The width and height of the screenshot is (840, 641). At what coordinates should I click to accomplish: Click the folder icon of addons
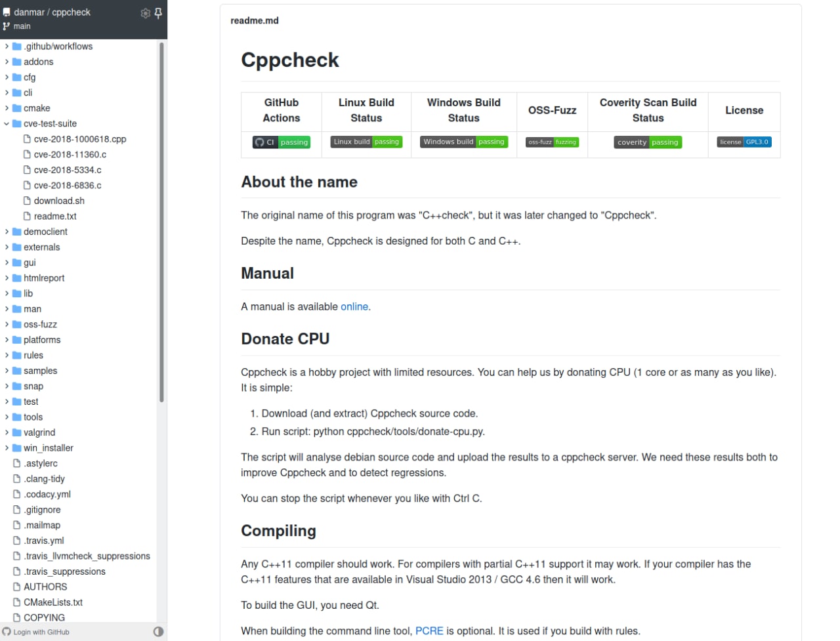point(17,62)
